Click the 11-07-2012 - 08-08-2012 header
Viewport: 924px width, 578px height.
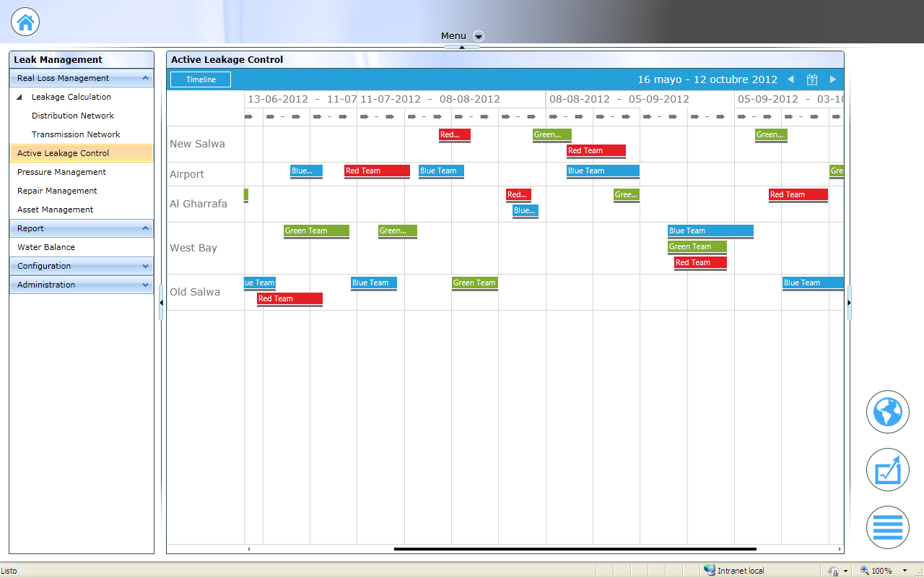[452, 99]
